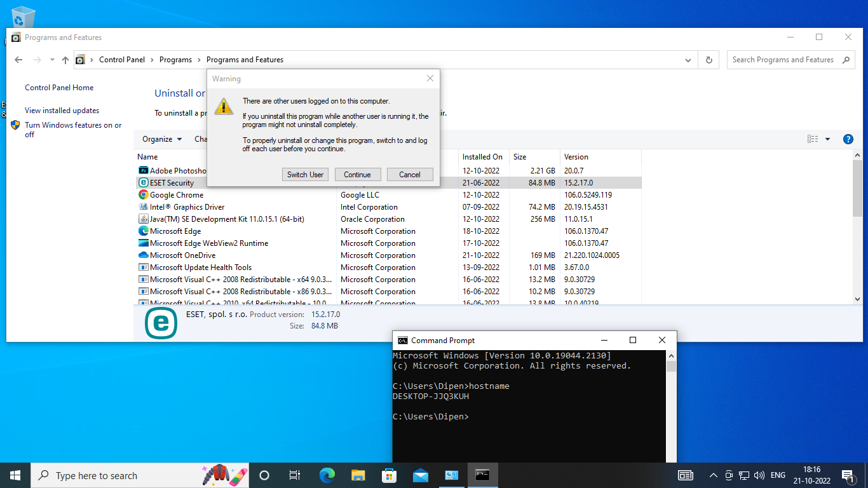Select the ESET Security row icon

point(143,183)
